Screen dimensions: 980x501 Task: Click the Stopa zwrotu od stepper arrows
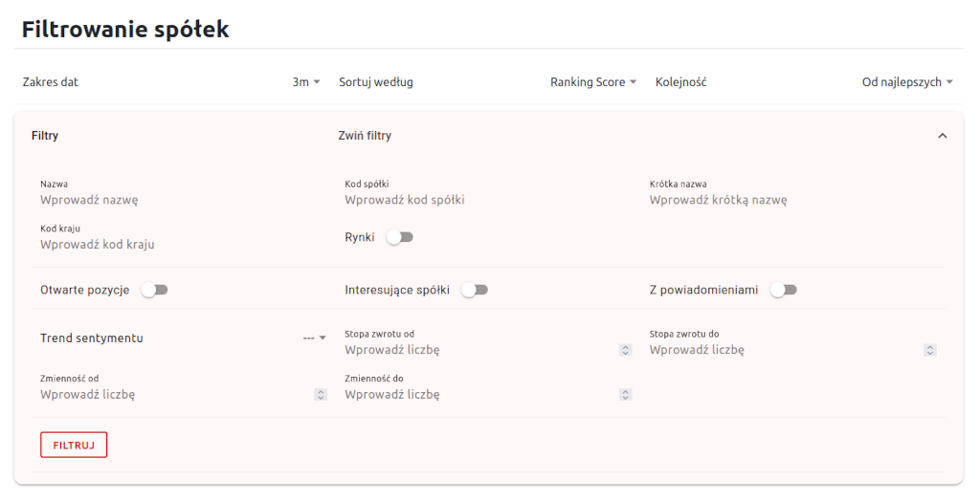(625, 351)
